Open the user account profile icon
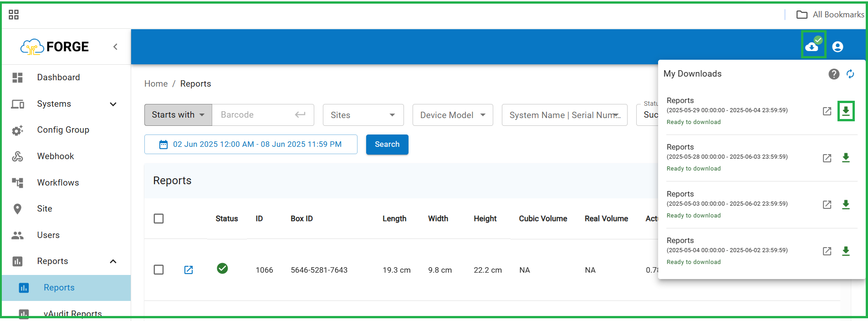Viewport: 868px width, 321px height. 837,47
